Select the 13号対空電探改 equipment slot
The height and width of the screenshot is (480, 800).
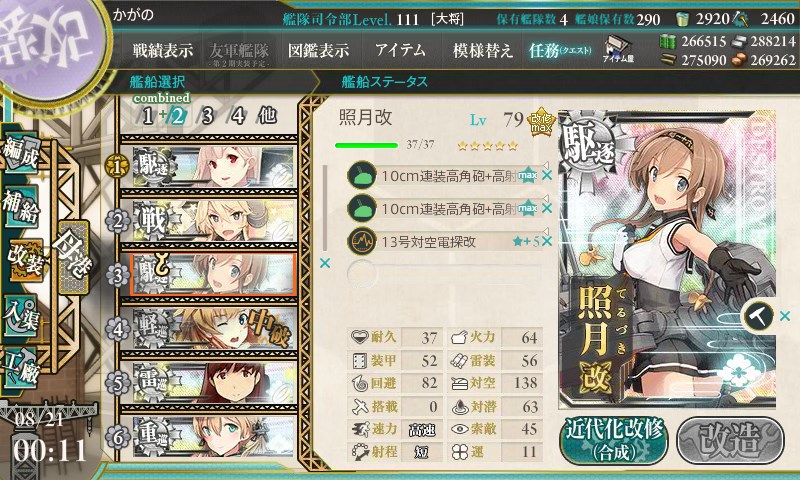(445, 241)
